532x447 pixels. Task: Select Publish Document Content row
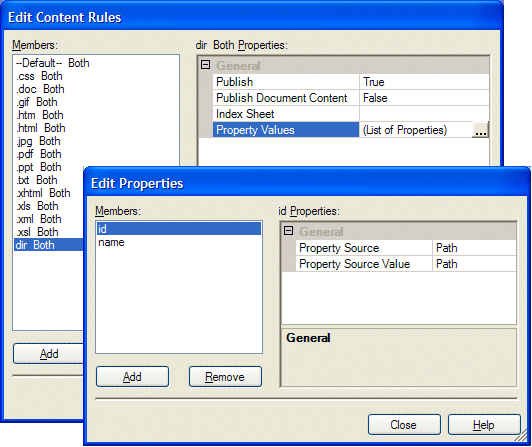pos(351,98)
